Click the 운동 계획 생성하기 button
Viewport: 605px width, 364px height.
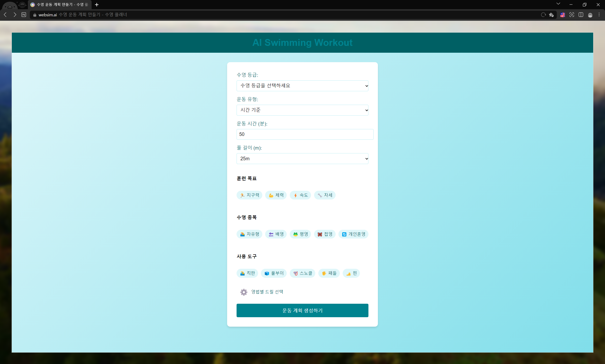click(302, 310)
